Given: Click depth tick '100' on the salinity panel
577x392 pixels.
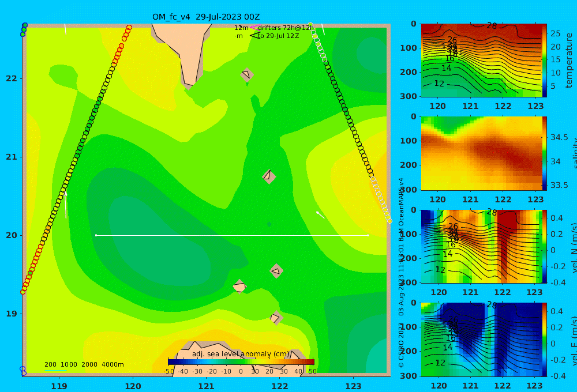Looking at the screenshot, I should tap(408, 141).
